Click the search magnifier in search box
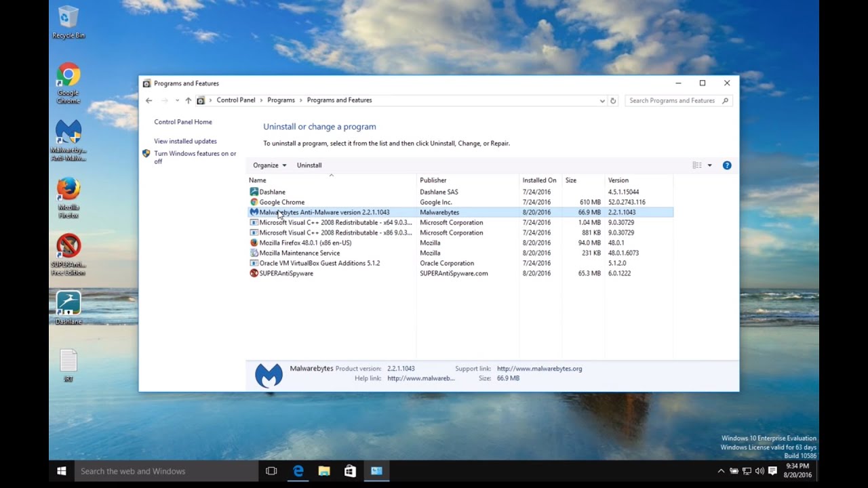The width and height of the screenshot is (868, 488). coord(726,100)
